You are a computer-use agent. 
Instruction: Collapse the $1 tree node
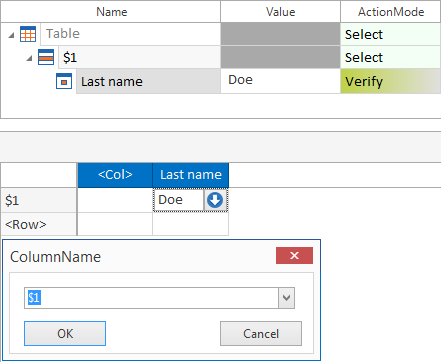[29, 58]
